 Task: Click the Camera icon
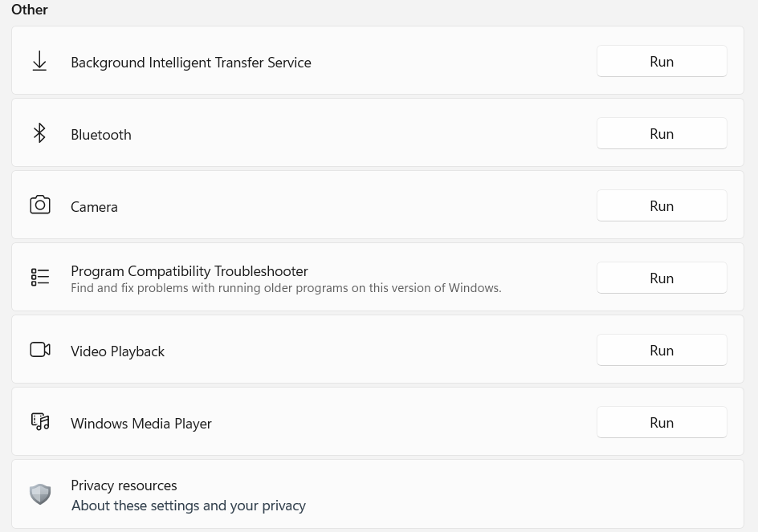(40, 205)
